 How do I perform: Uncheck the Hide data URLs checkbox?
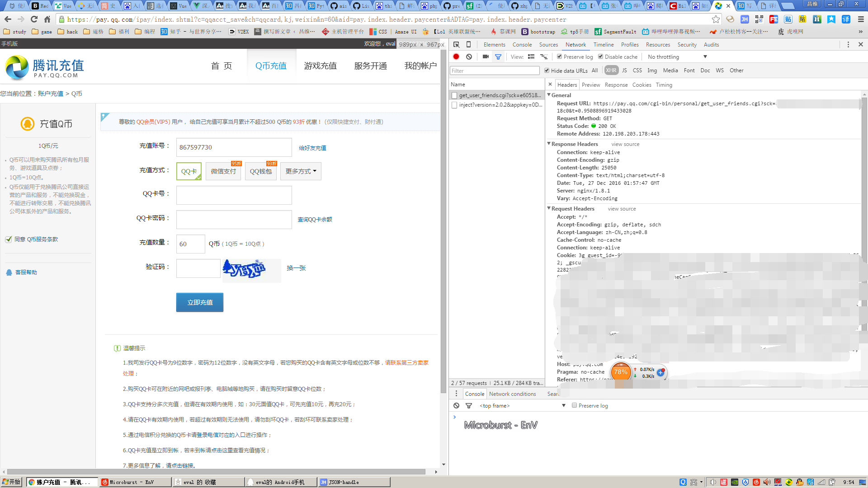(547, 70)
